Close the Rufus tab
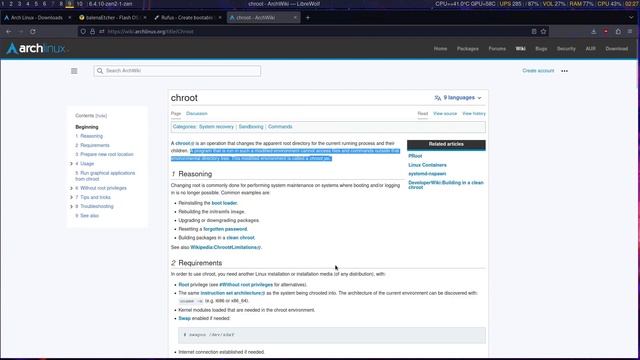640x360 pixels. coord(220,18)
